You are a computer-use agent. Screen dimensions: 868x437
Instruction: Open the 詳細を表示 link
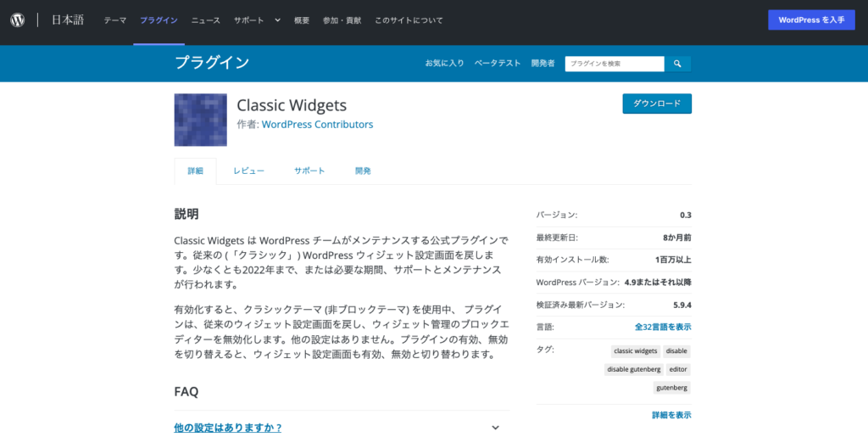pyautogui.click(x=671, y=415)
